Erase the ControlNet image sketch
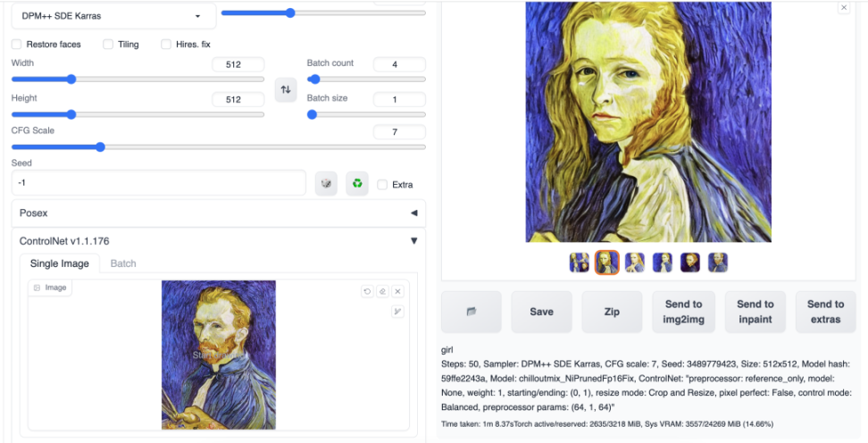 pyautogui.click(x=382, y=291)
